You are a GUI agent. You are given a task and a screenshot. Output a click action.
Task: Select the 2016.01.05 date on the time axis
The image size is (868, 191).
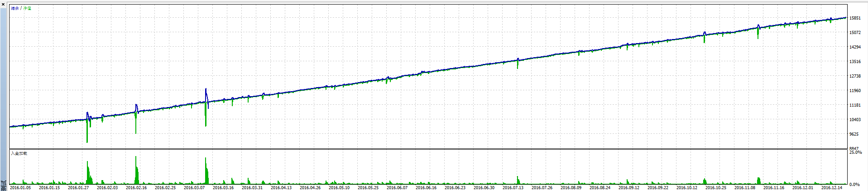(x=20, y=188)
